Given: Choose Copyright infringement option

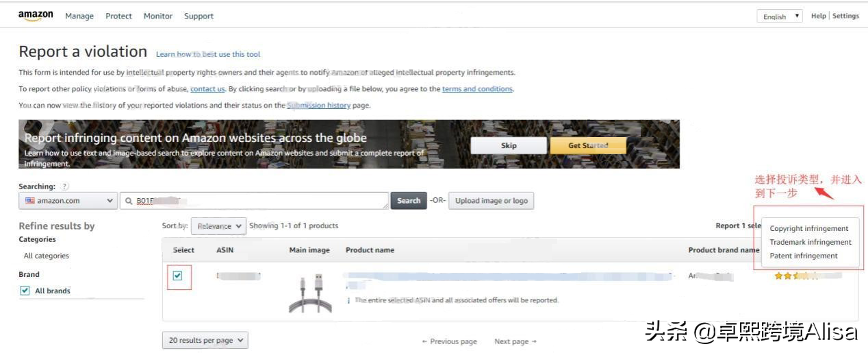Looking at the screenshot, I should (808, 229).
